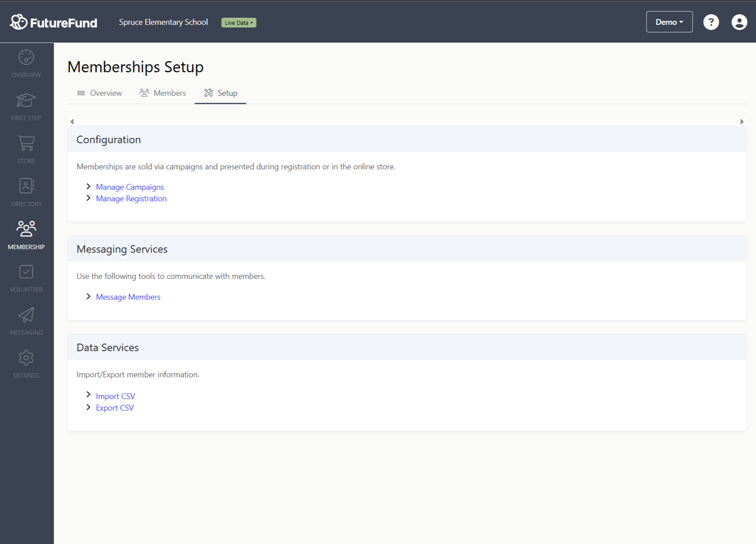Open the Manage Registration link
756x544 pixels.
coord(131,198)
